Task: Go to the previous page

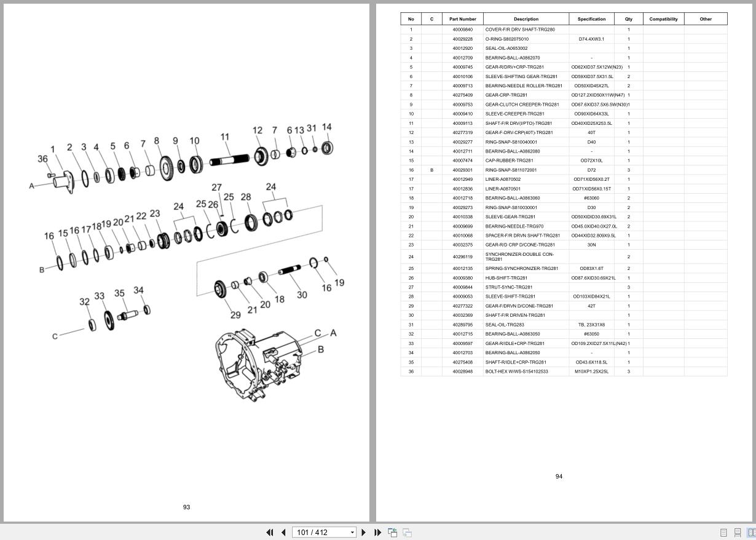Action: tap(283, 532)
